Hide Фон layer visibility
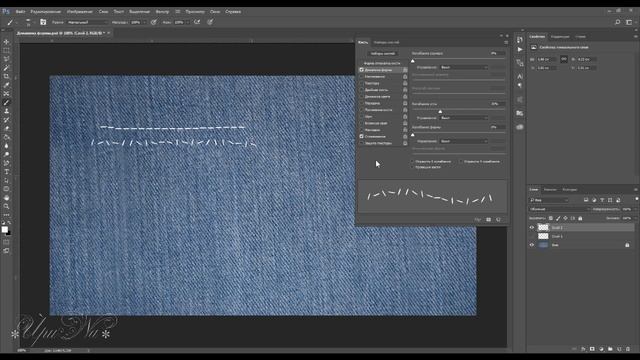Screen dimensions: 640x360 (532, 245)
